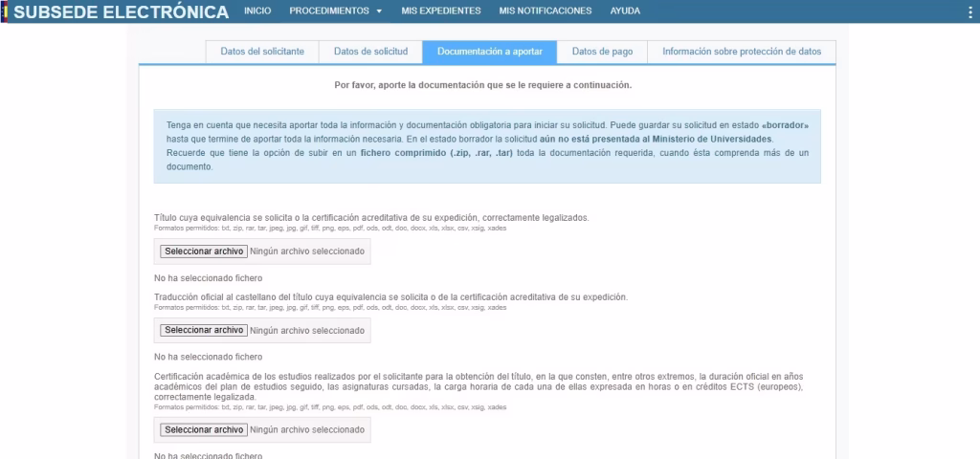This screenshot has height=459, width=980.
Task: Open MIS EXPEDIENTES menu item
Action: pos(441,11)
